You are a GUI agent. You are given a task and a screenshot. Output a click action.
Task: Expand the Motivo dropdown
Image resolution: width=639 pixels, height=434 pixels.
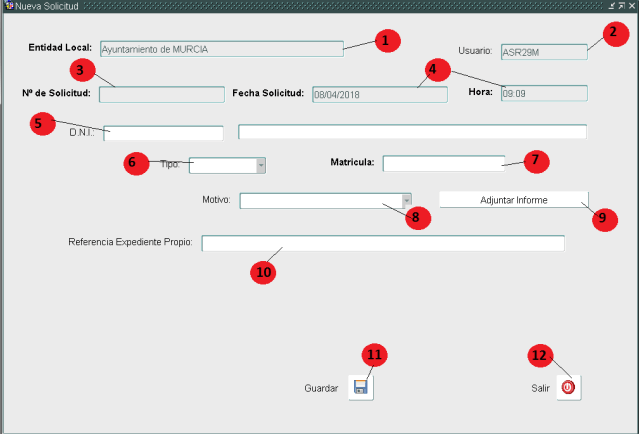[x=406, y=200]
